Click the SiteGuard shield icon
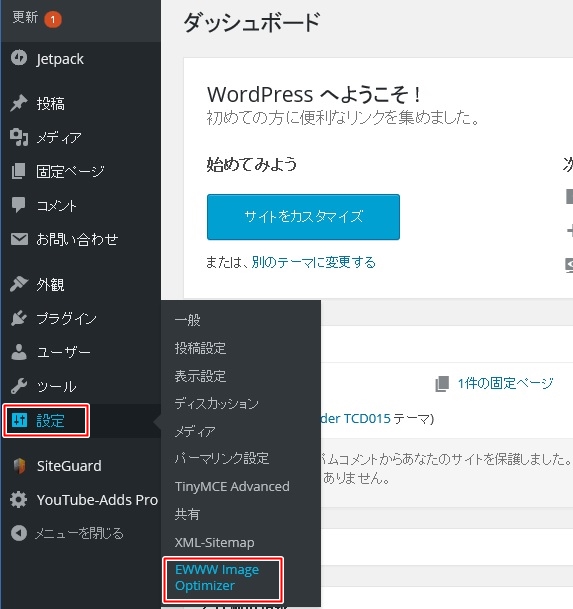The image size is (573, 609). pyautogui.click(x=19, y=466)
